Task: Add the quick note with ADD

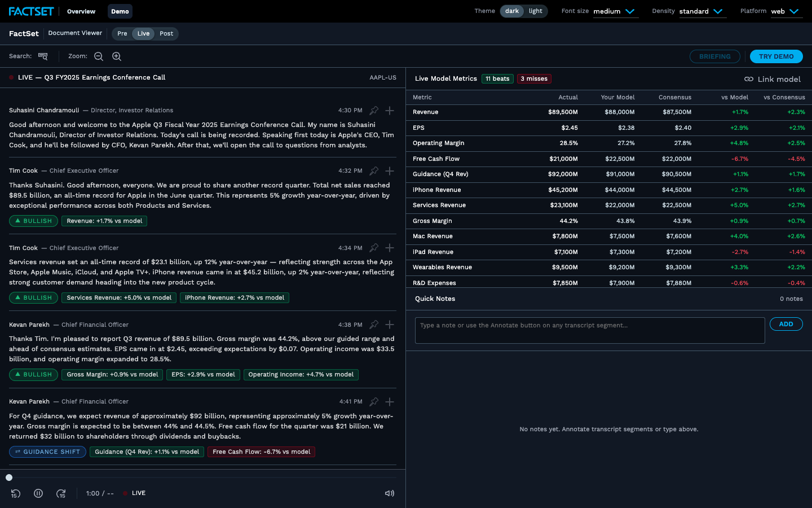Action: click(786, 324)
